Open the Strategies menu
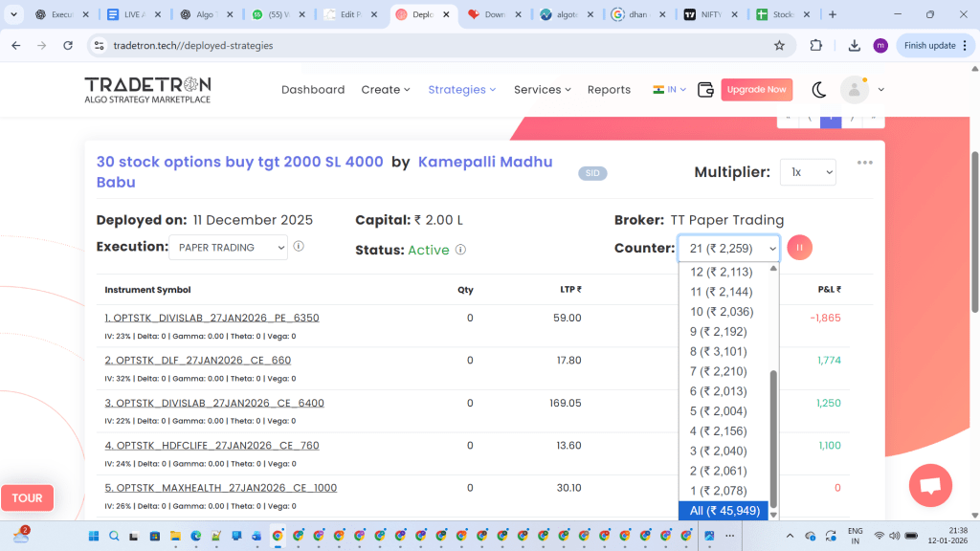 [461, 90]
